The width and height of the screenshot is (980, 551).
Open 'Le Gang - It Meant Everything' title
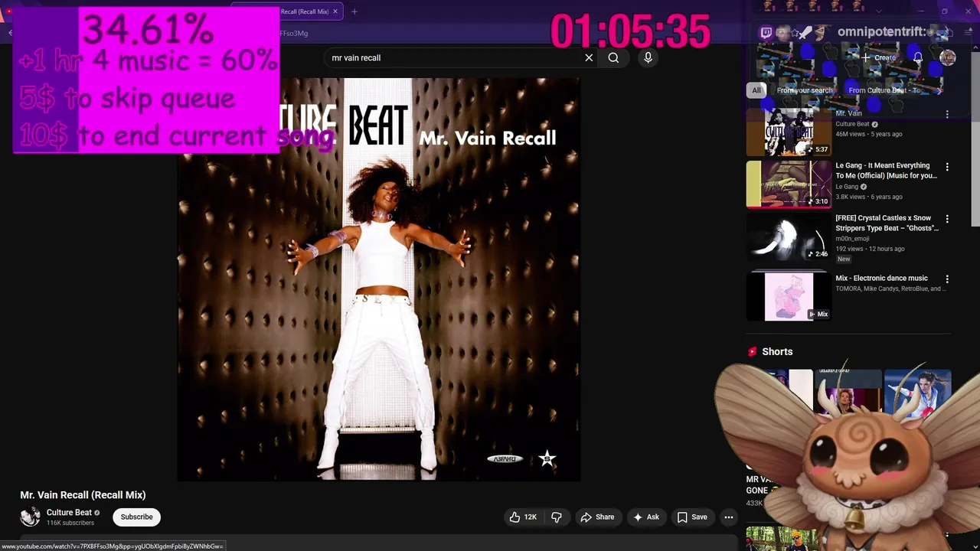pos(886,171)
